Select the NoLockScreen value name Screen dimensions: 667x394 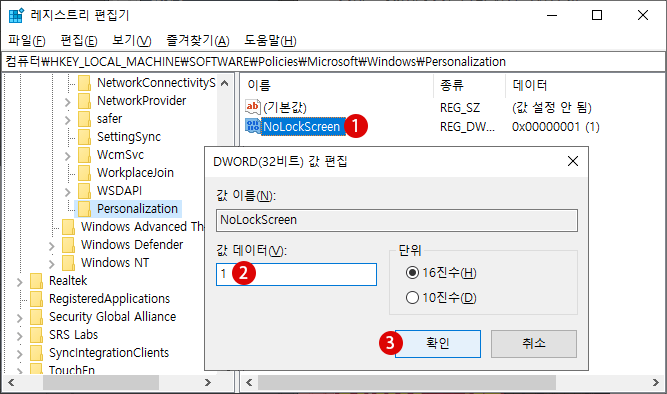click(x=302, y=126)
